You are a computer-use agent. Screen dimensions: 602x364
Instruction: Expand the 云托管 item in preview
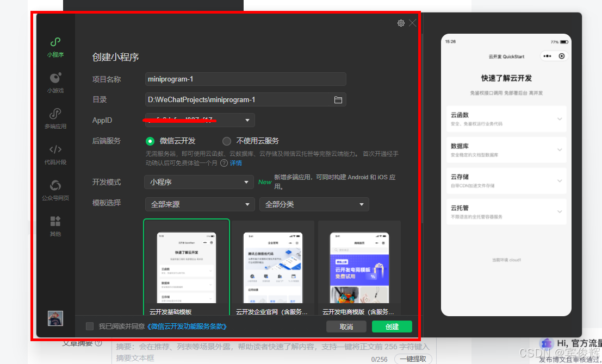click(506, 212)
